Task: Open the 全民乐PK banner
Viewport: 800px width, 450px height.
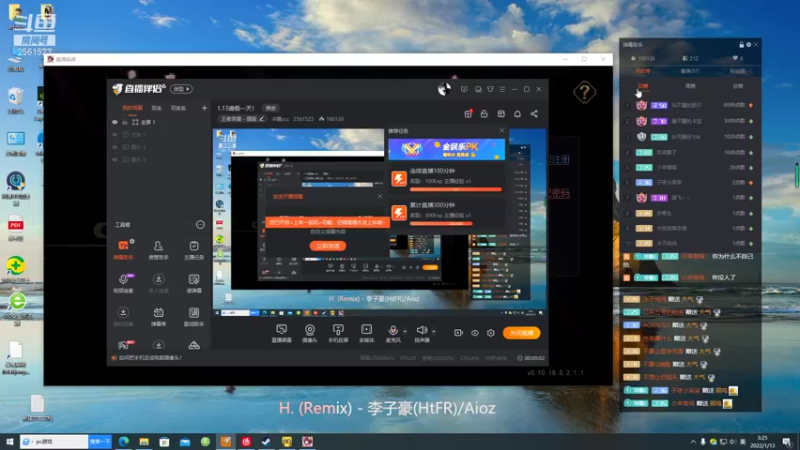Action: coord(446,149)
